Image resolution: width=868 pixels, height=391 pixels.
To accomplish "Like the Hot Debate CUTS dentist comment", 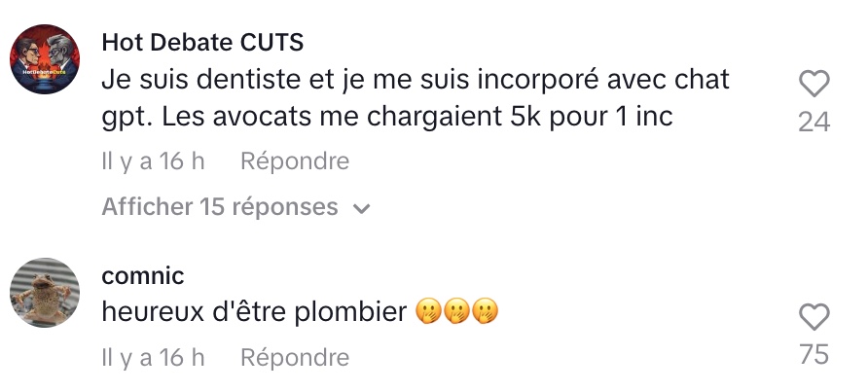I will (x=814, y=84).
